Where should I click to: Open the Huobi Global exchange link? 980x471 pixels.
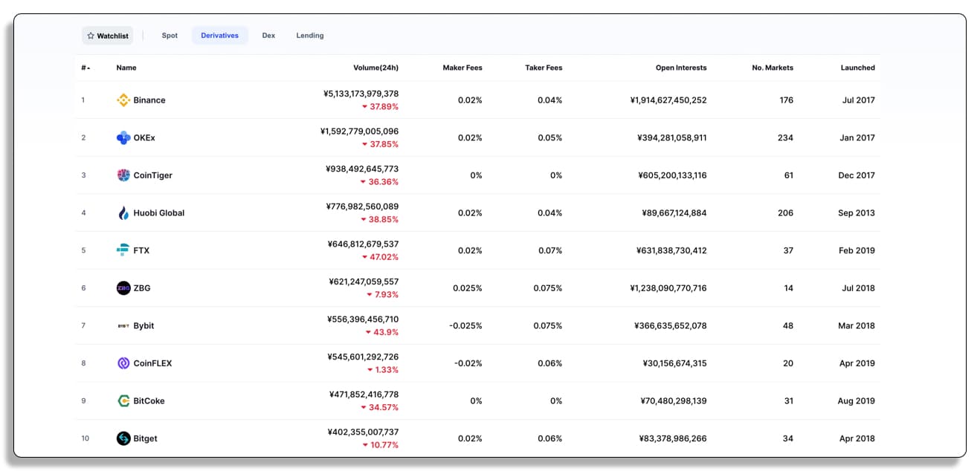click(159, 213)
